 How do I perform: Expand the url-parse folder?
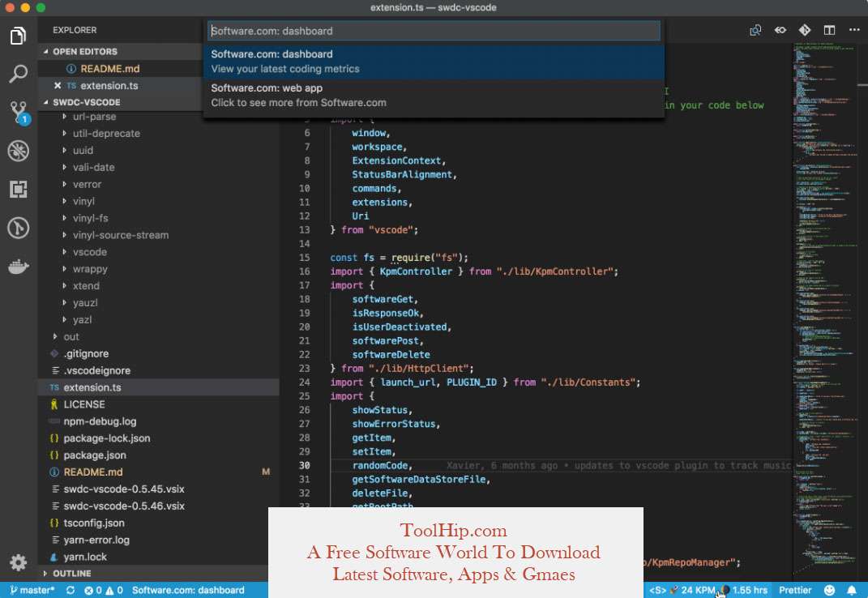[x=64, y=117]
